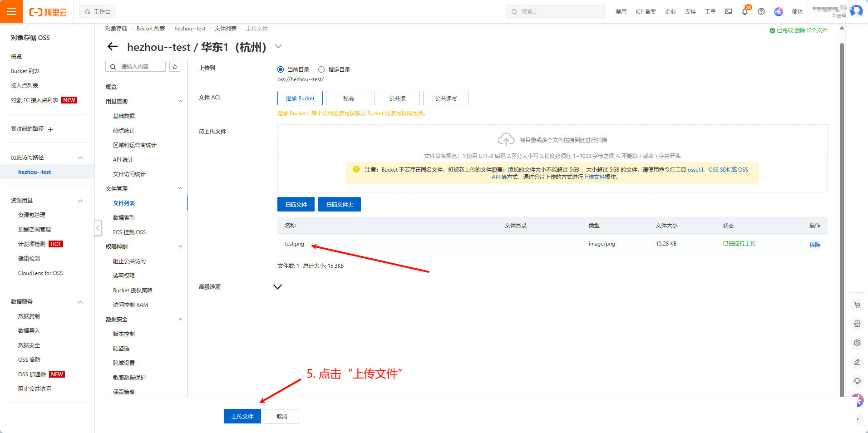Viewport: 868px width, 433px height.
Task: Click the 请输入内容 search field
Action: [136, 67]
